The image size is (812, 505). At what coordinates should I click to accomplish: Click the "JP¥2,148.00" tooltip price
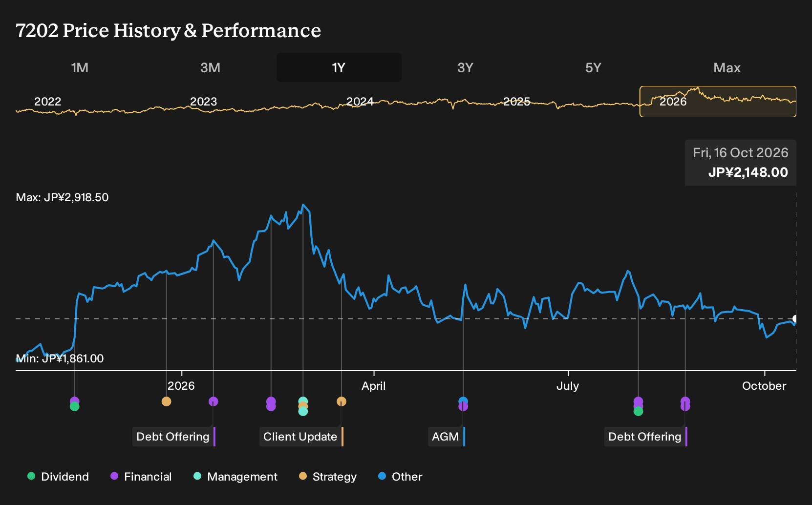point(748,172)
